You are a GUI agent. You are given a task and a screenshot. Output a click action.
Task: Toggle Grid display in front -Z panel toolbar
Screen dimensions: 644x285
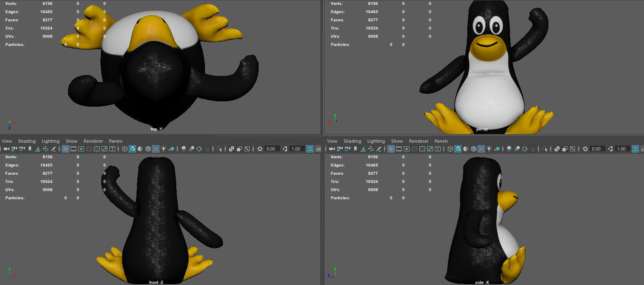(x=66, y=149)
